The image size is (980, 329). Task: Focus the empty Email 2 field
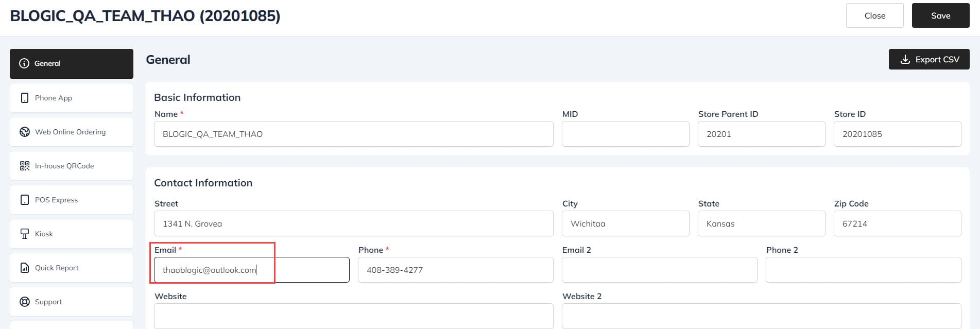[659, 270]
